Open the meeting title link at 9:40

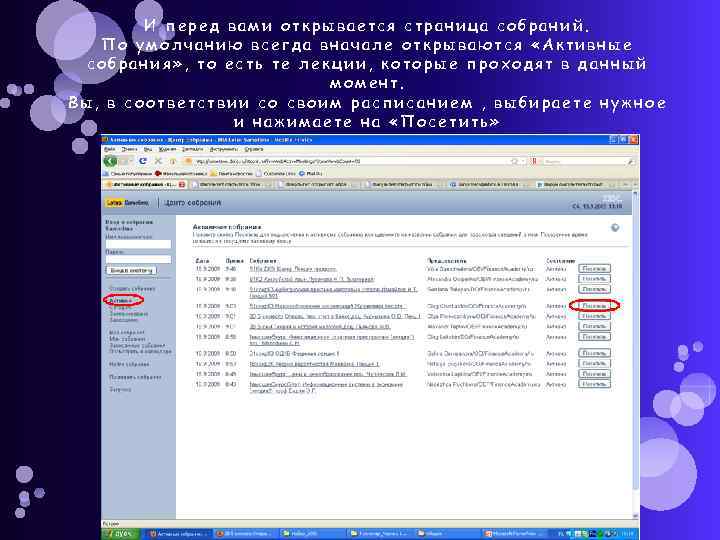pos(292,269)
